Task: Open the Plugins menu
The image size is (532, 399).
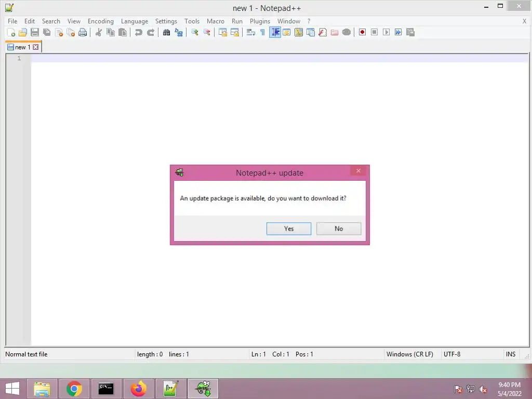Action: pyautogui.click(x=260, y=21)
